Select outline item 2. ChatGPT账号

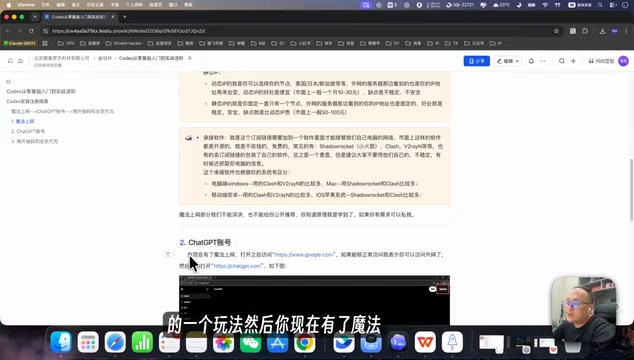click(x=28, y=131)
